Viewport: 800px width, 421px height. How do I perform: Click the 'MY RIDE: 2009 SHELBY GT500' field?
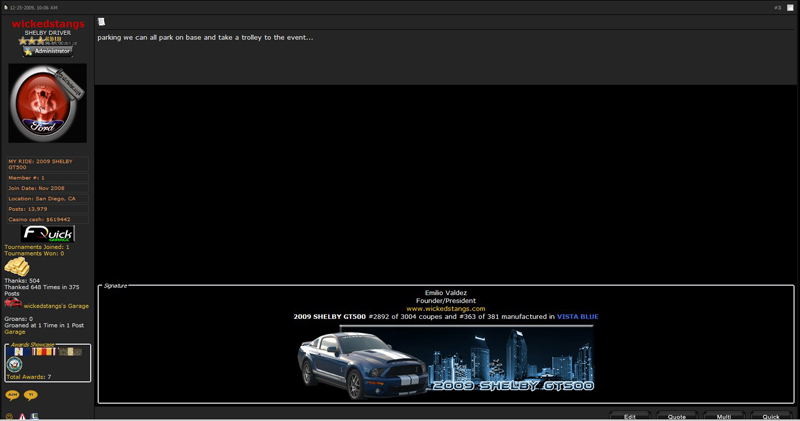(x=47, y=164)
